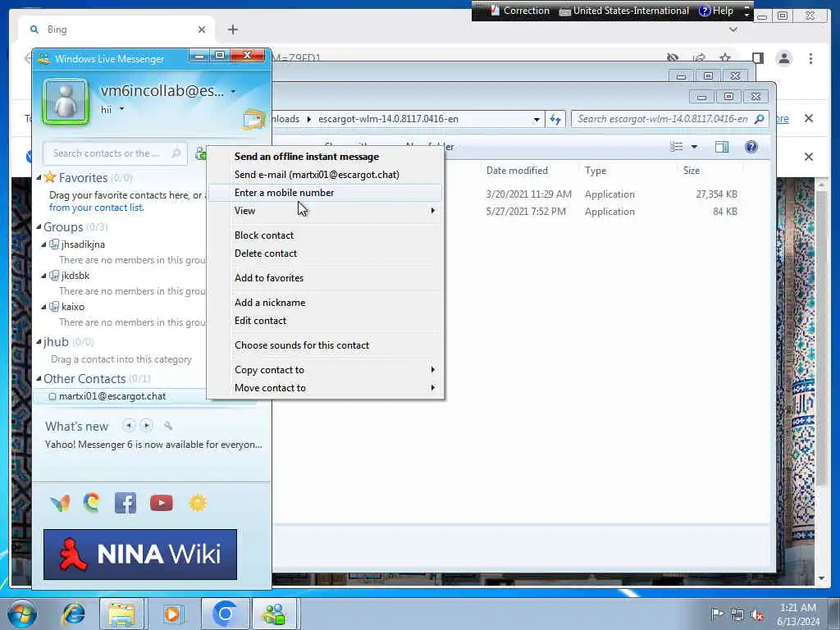Open the Messenger mail inbox icon
The height and width of the screenshot is (630, 840).
(x=253, y=119)
